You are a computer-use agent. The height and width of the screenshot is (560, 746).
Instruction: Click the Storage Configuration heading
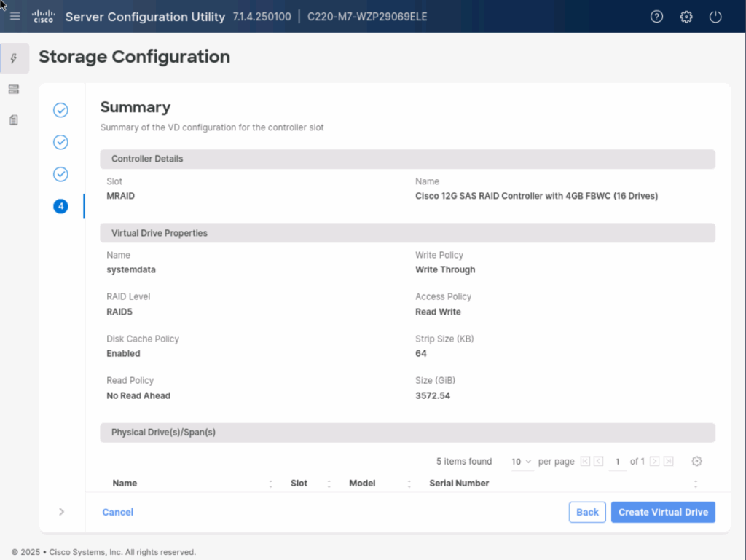pyautogui.click(x=134, y=57)
